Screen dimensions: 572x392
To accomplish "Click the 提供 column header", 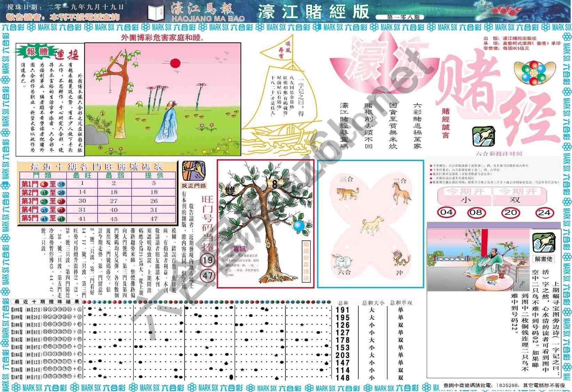I will 154,176.
